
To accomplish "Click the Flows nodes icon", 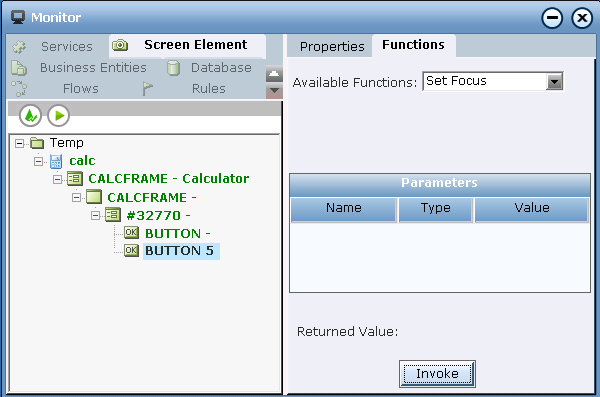I will (19, 88).
